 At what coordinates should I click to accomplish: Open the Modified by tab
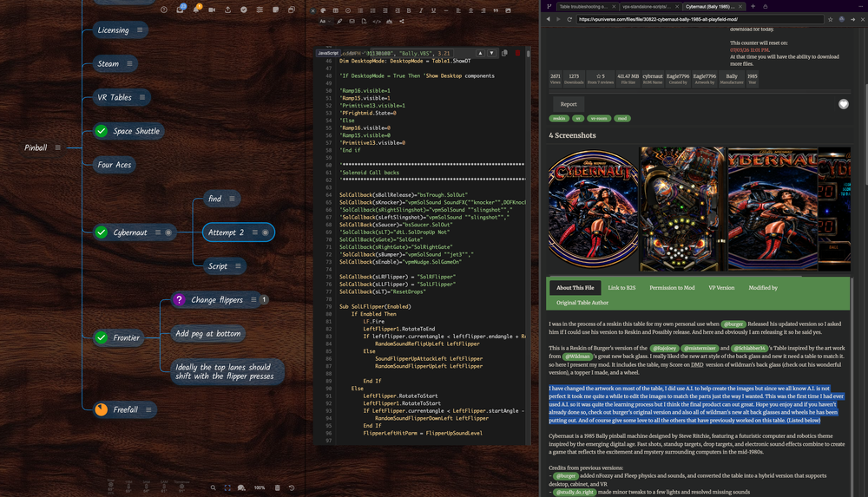[763, 288]
